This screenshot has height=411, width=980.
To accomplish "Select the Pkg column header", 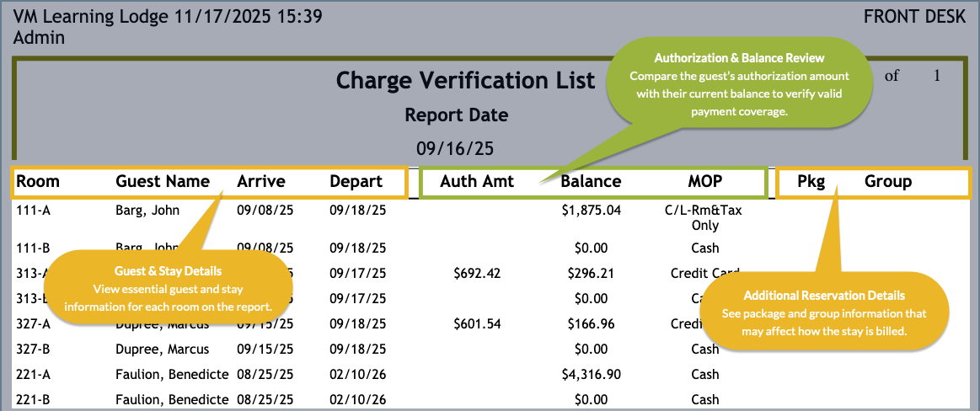I will (x=811, y=181).
